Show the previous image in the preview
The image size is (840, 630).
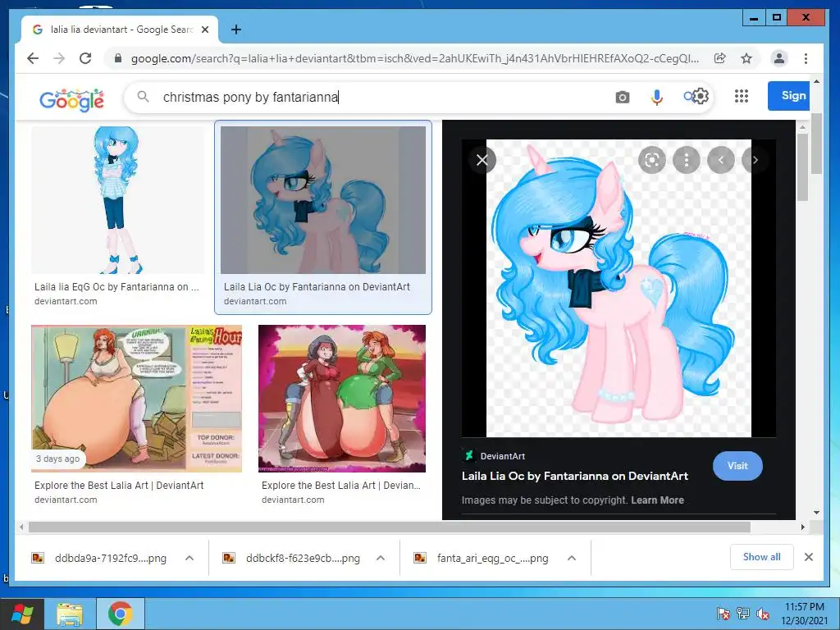(x=720, y=160)
